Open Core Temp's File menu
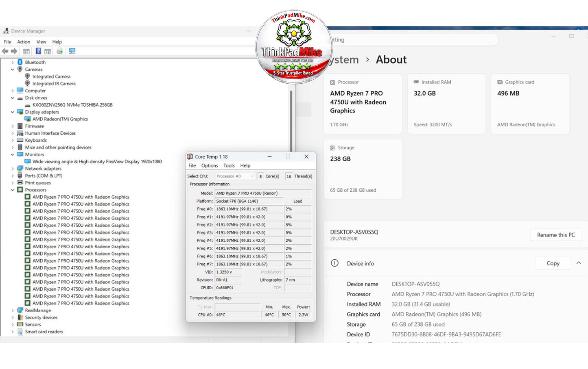 192,166
